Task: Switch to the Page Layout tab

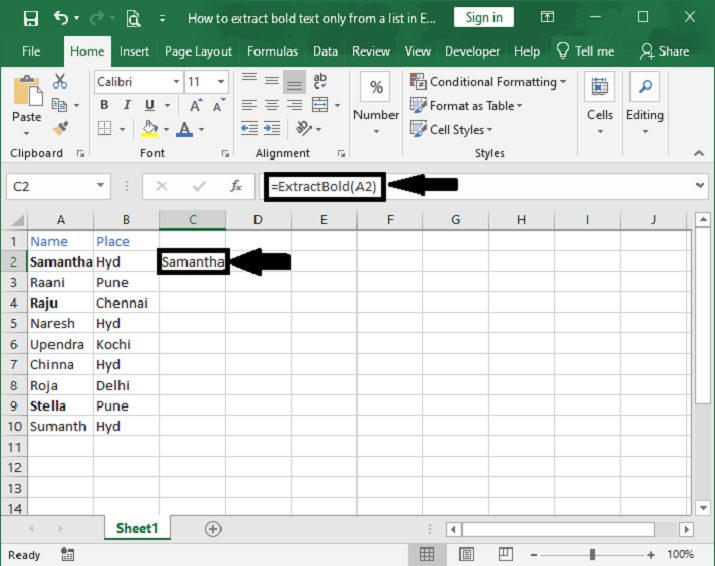Action: [x=198, y=51]
